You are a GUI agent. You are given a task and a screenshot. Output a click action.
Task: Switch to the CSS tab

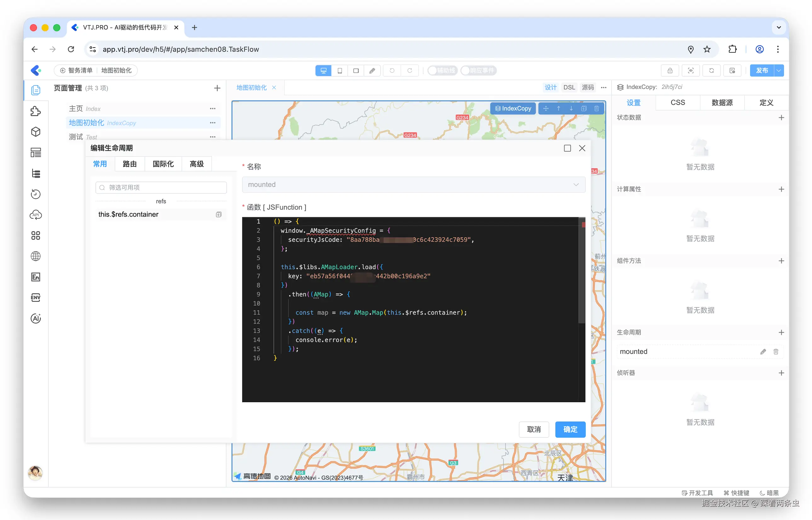click(678, 103)
